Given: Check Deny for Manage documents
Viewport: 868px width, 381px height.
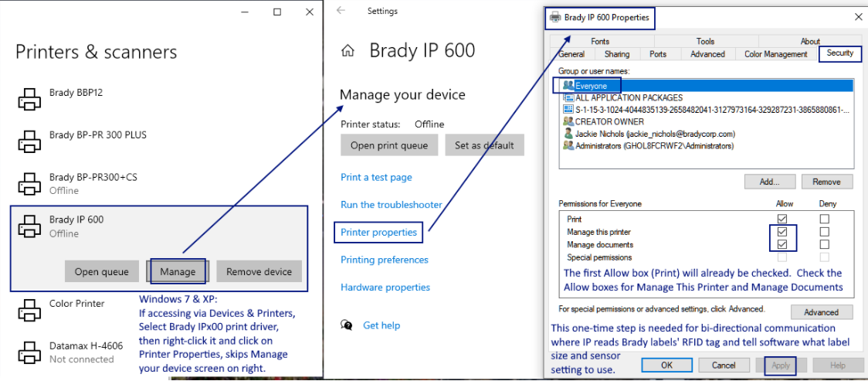Looking at the screenshot, I should point(825,244).
